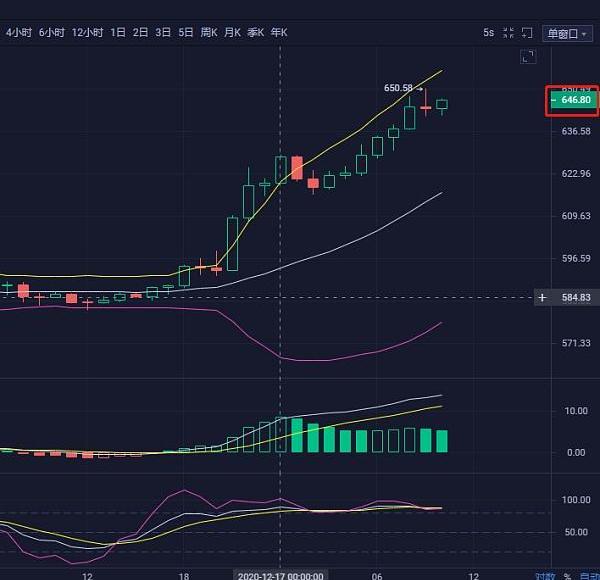Toggle the 对数 logarithmic scale option
600x580 pixels.
(544, 575)
